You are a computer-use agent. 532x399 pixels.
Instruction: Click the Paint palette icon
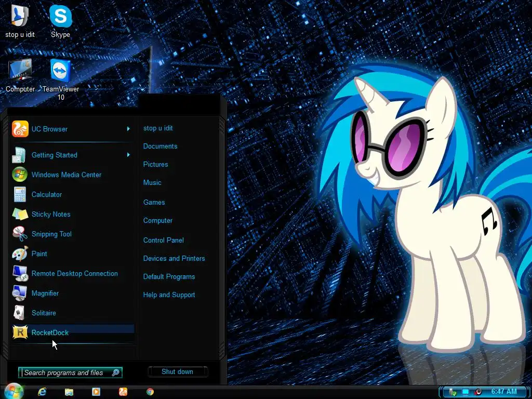[x=20, y=254]
